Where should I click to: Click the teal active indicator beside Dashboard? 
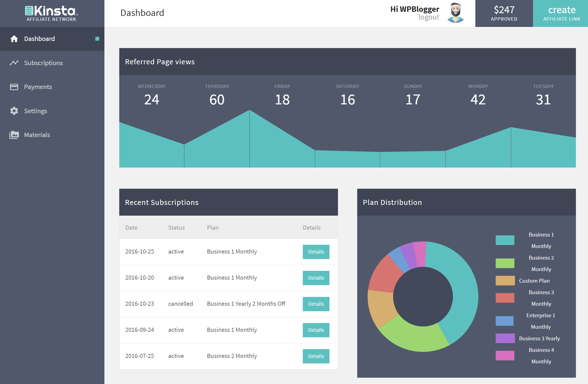(97, 39)
